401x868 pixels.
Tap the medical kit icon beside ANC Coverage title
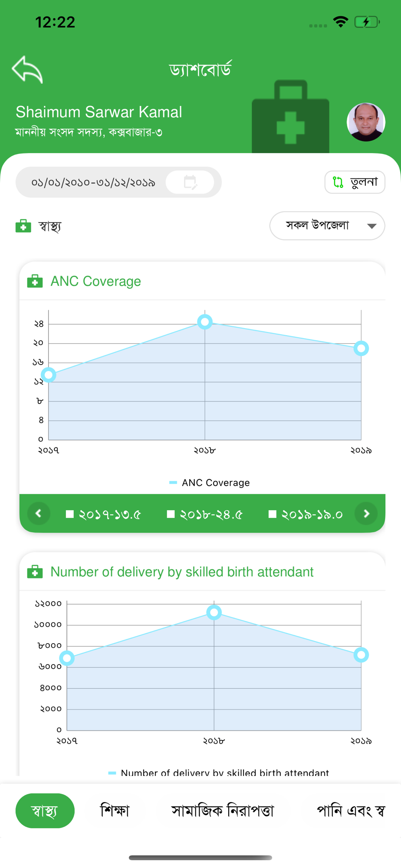(x=35, y=281)
